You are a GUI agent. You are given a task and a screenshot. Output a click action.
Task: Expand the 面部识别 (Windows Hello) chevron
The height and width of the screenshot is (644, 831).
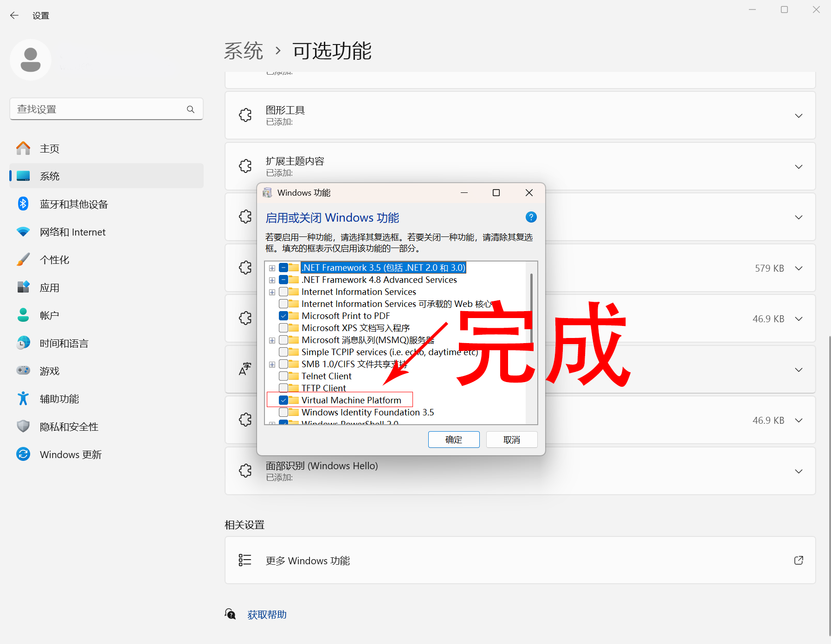(x=799, y=471)
